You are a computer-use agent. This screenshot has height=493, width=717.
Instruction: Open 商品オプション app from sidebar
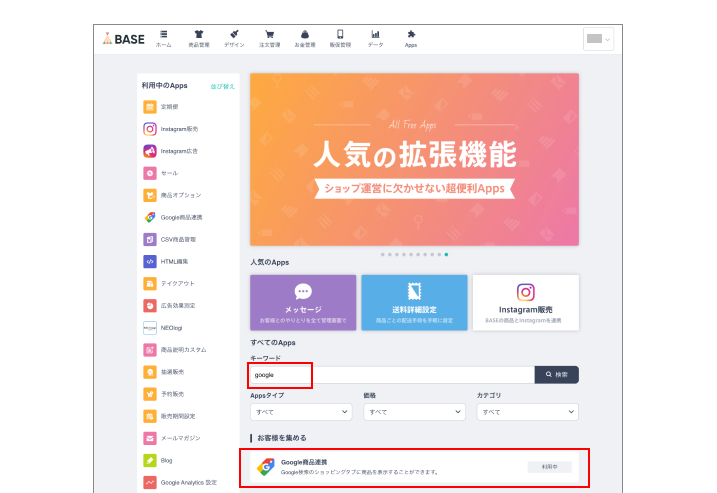pos(172,195)
